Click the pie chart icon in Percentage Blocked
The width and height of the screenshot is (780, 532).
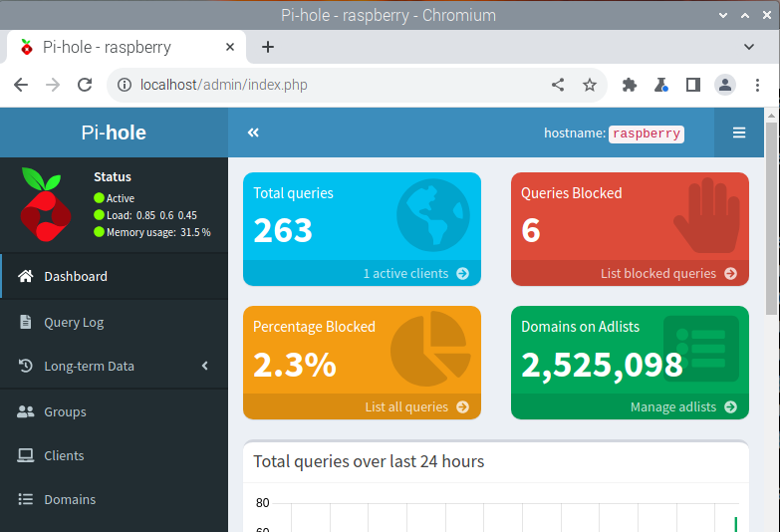(x=430, y=349)
